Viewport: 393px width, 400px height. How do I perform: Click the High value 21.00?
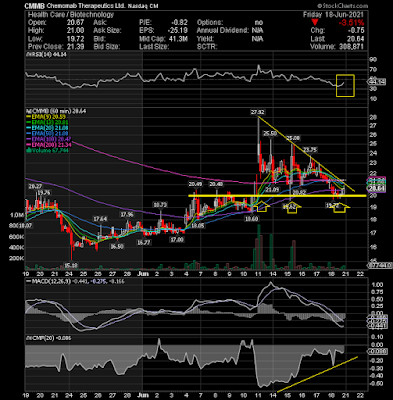coord(75,31)
